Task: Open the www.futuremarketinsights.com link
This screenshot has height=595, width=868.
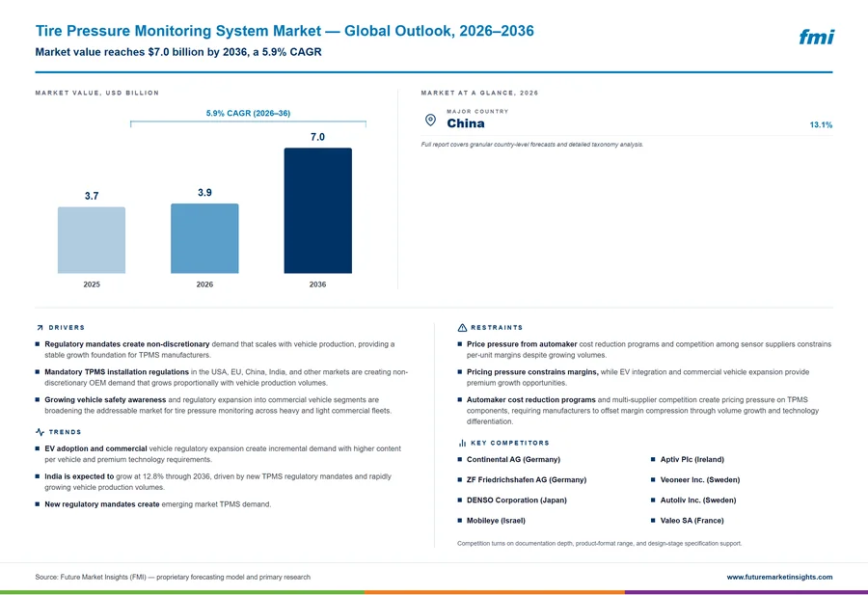Action: tap(779, 577)
